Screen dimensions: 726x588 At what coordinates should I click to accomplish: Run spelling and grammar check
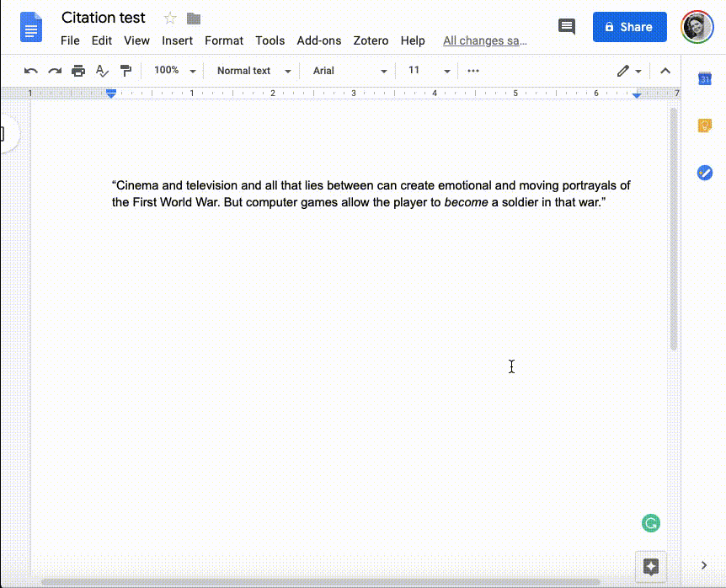[x=102, y=71]
